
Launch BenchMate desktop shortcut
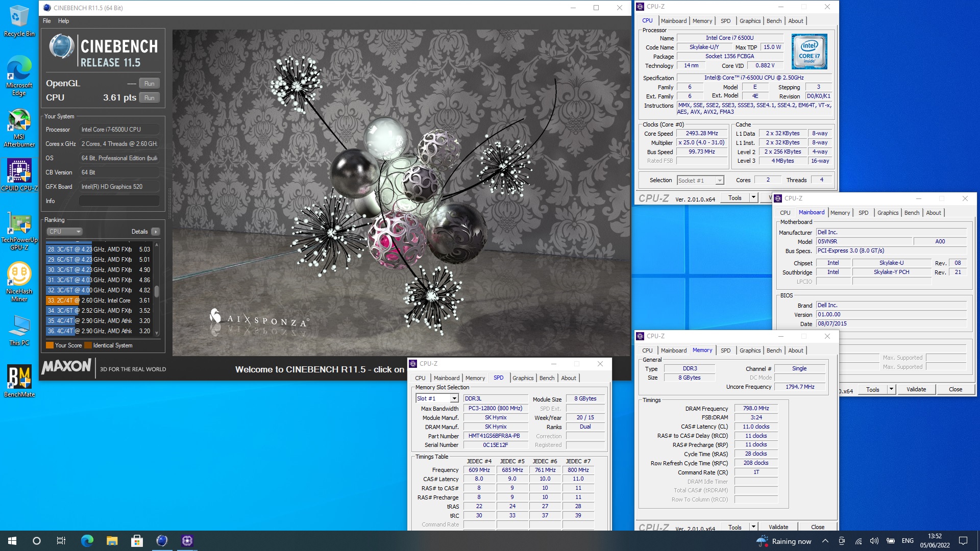[x=19, y=381]
